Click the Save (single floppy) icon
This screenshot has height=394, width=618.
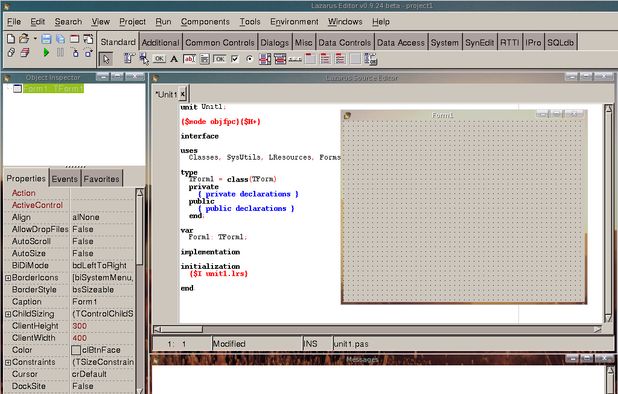tap(47, 39)
